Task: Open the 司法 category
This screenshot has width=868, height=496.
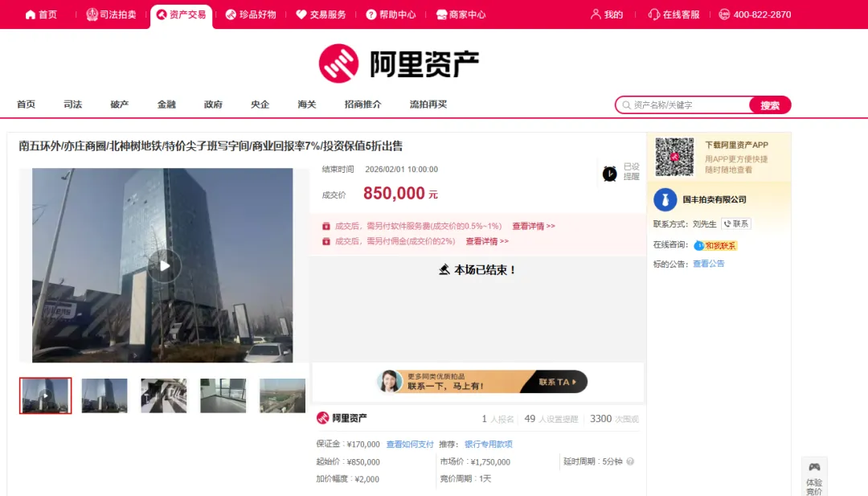Action: (72, 104)
